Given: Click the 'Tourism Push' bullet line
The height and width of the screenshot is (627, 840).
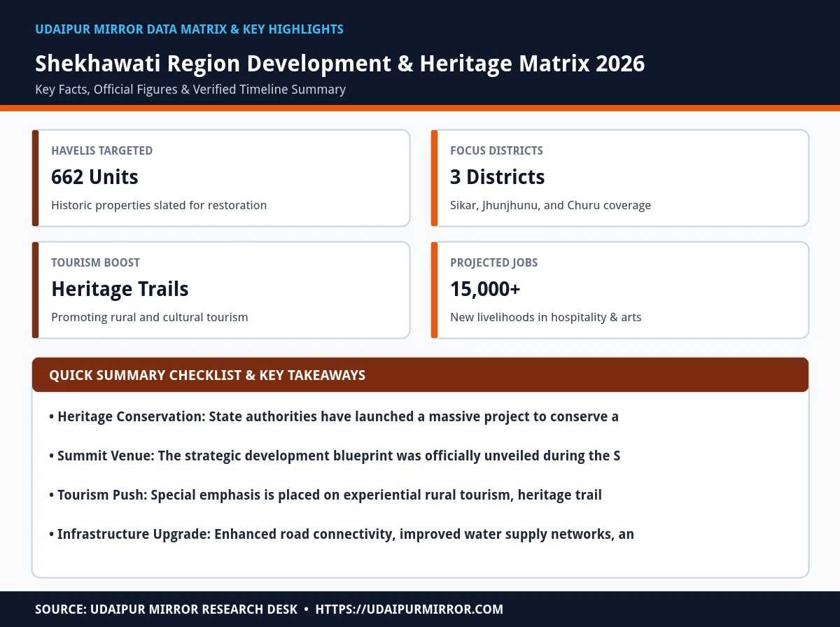Looking at the screenshot, I should click(x=325, y=495).
